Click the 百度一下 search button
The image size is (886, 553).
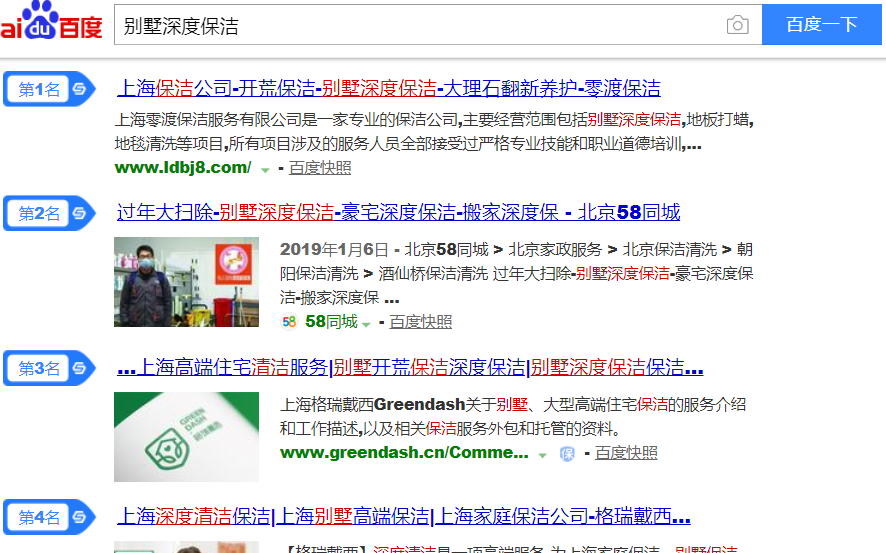click(x=822, y=24)
